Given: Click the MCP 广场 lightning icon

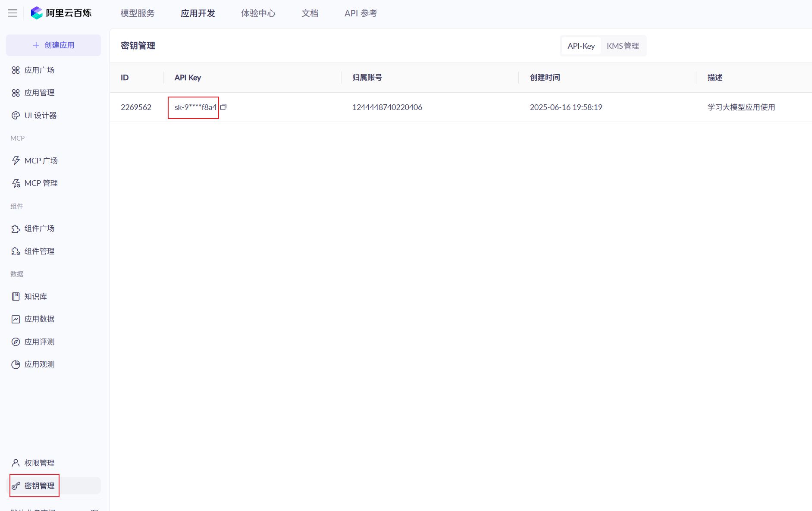Looking at the screenshot, I should (x=16, y=160).
